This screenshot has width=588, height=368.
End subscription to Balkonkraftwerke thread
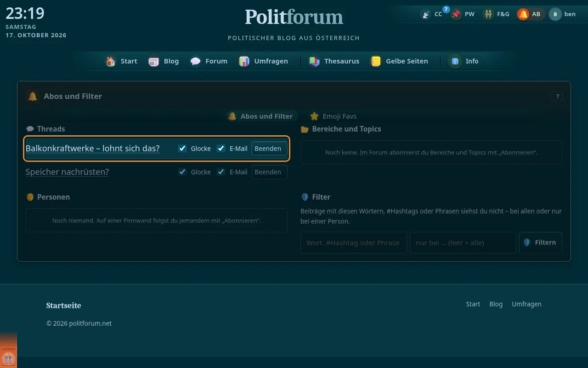pyautogui.click(x=269, y=149)
